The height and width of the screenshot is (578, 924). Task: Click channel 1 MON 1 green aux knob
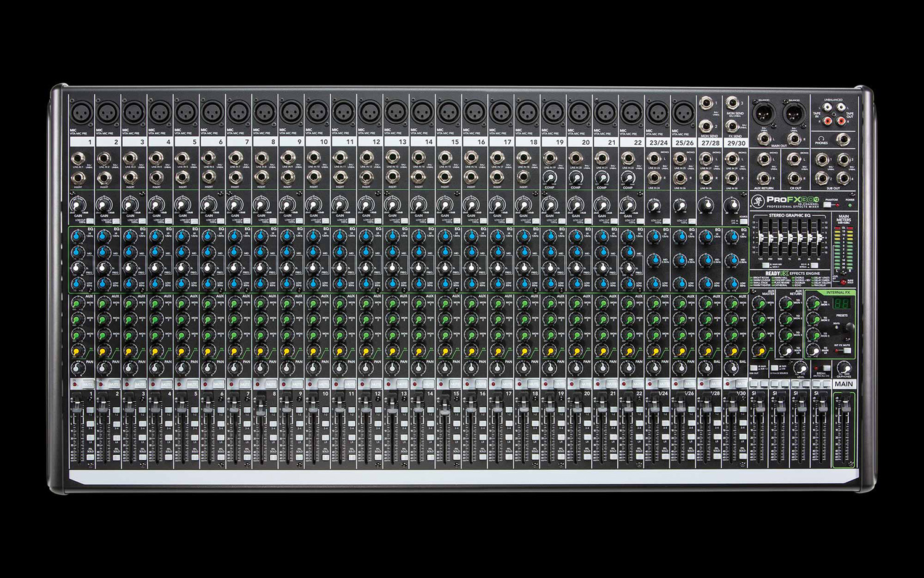pos(77,303)
